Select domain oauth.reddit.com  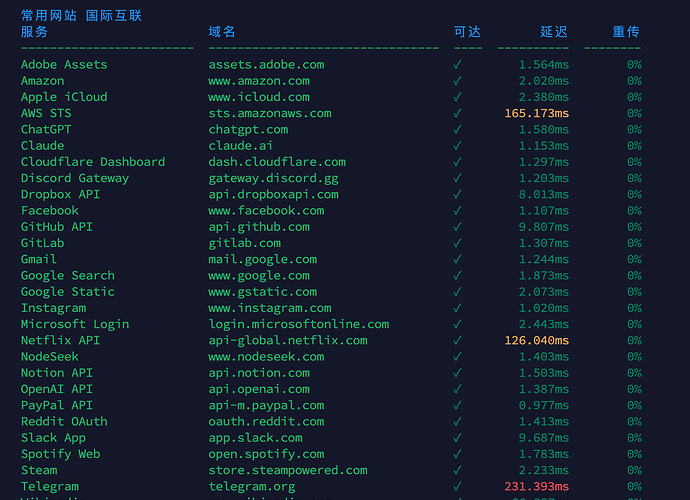[x=266, y=422]
